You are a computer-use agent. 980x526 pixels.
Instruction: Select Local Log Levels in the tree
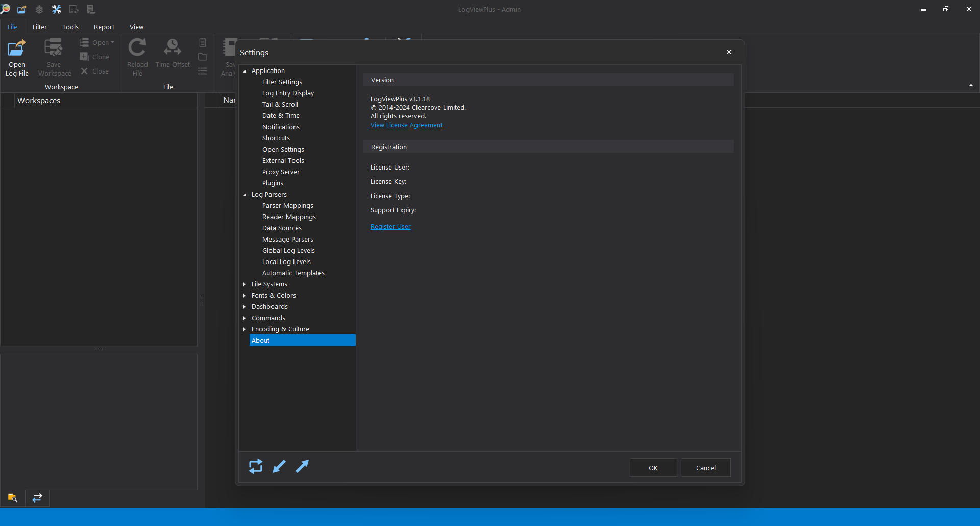tap(286, 262)
